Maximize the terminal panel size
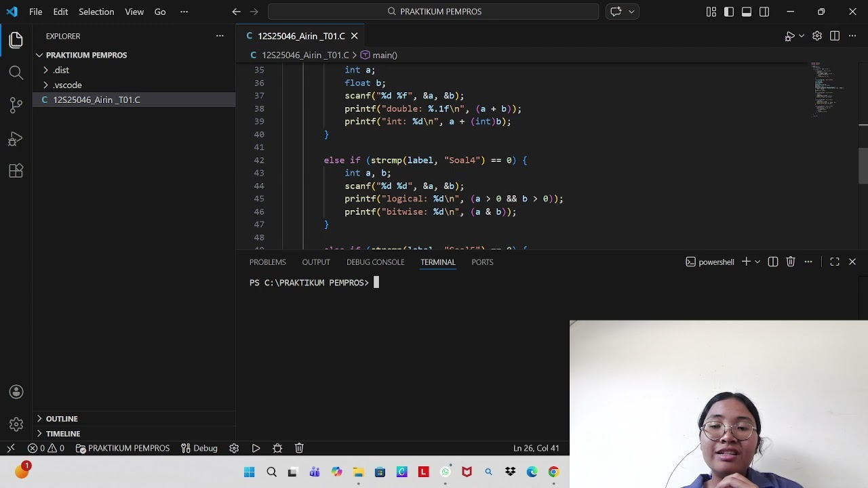Screen dimensions: 868x488 coord(835,262)
